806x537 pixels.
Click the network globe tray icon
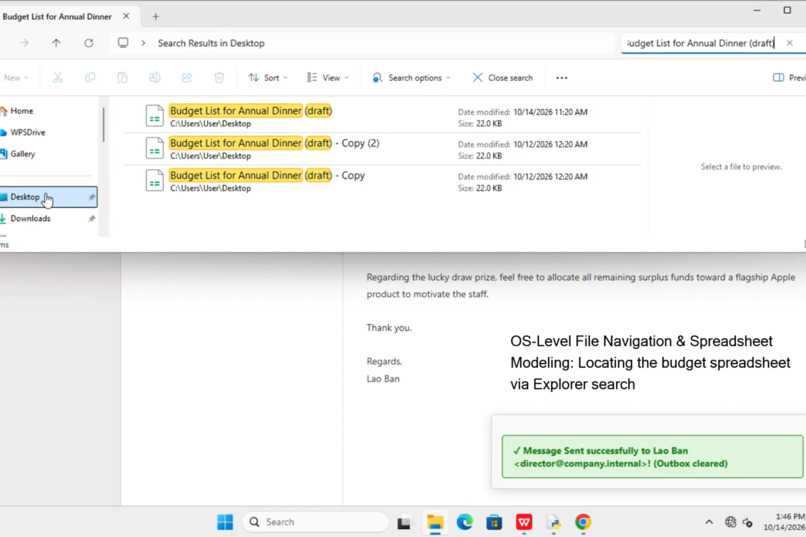tap(730, 522)
